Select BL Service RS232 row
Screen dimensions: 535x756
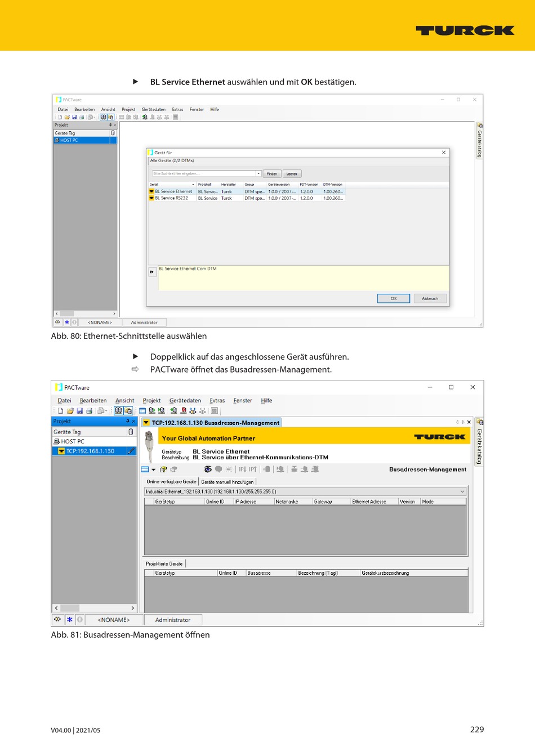[247, 198]
